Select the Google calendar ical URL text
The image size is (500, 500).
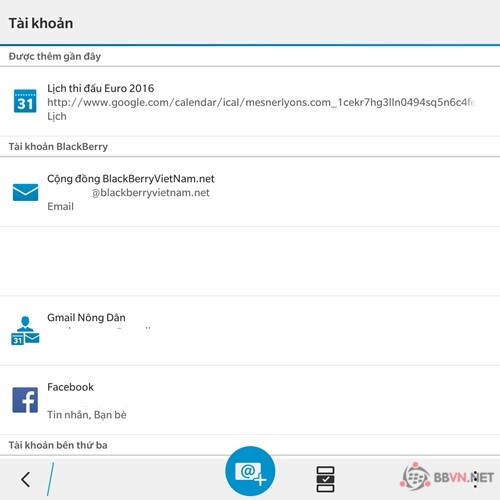pos(261,102)
